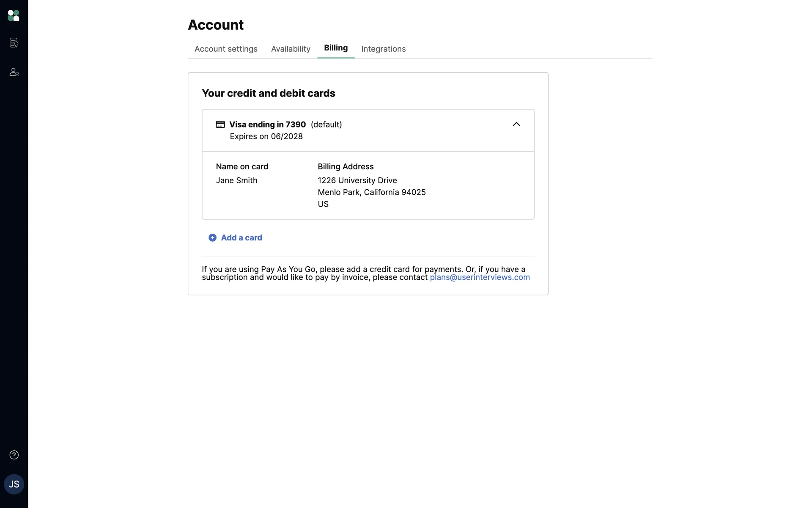Open the participants search sidebar icon
Screen dimensions: 812x508
coord(14,72)
